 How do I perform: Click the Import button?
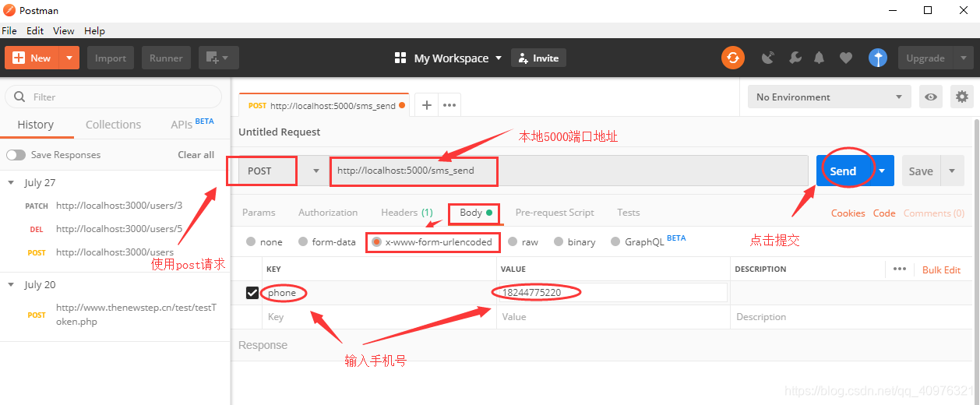tap(111, 58)
